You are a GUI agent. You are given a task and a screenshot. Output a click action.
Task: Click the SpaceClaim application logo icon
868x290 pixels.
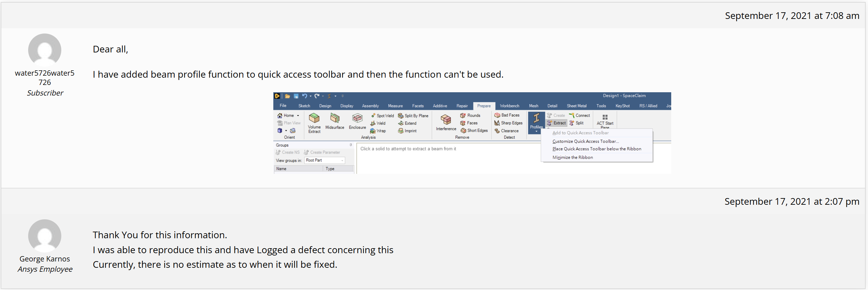277,96
